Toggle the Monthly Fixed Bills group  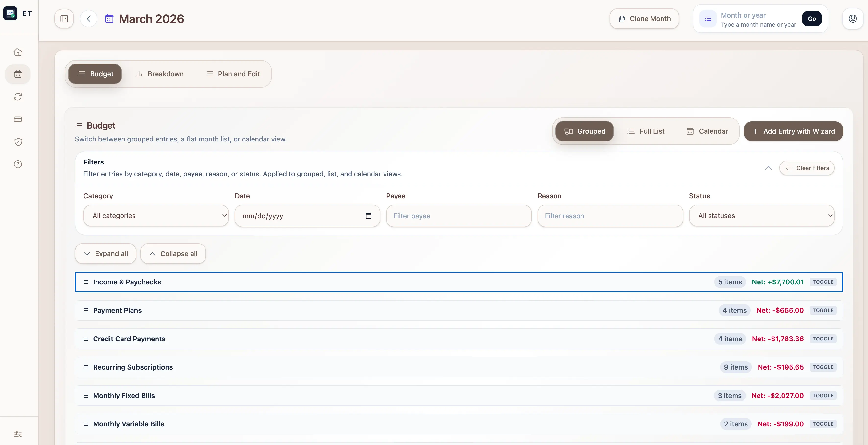tap(822, 396)
